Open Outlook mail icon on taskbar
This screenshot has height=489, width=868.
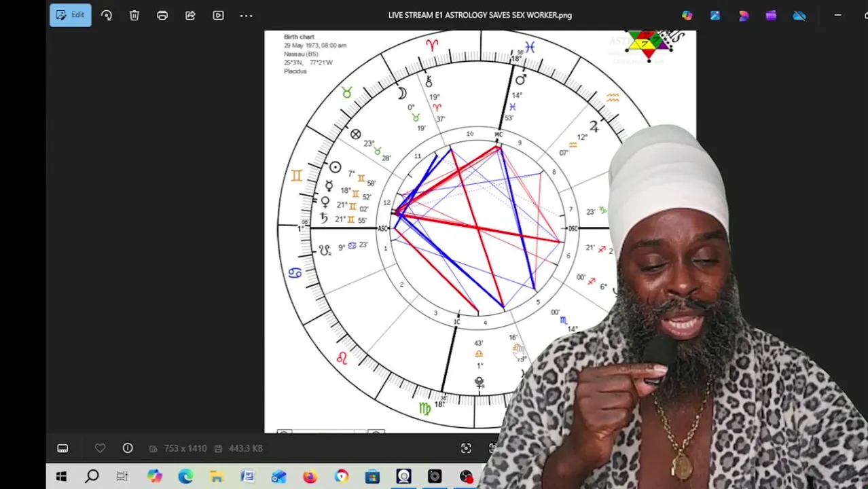click(x=278, y=477)
